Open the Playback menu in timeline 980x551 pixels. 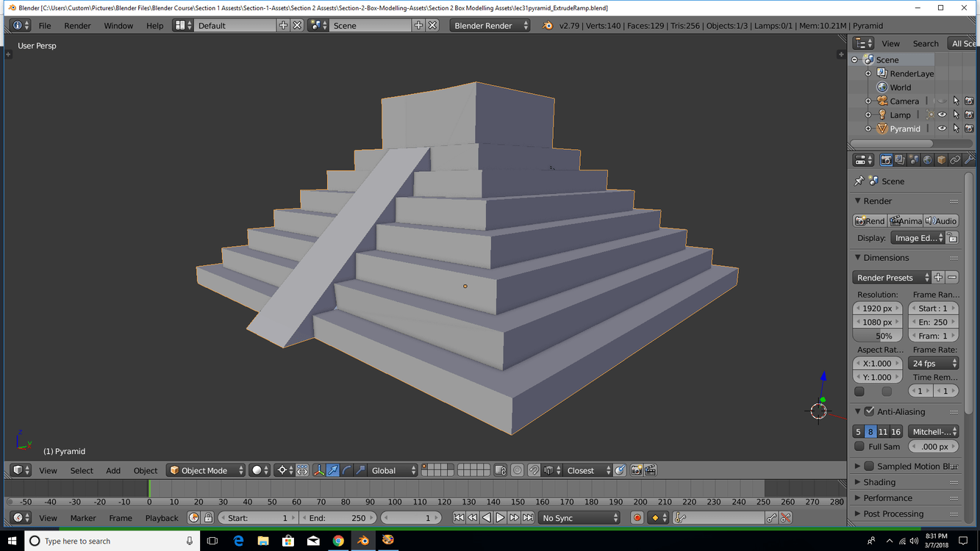pyautogui.click(x=162, y=518)
